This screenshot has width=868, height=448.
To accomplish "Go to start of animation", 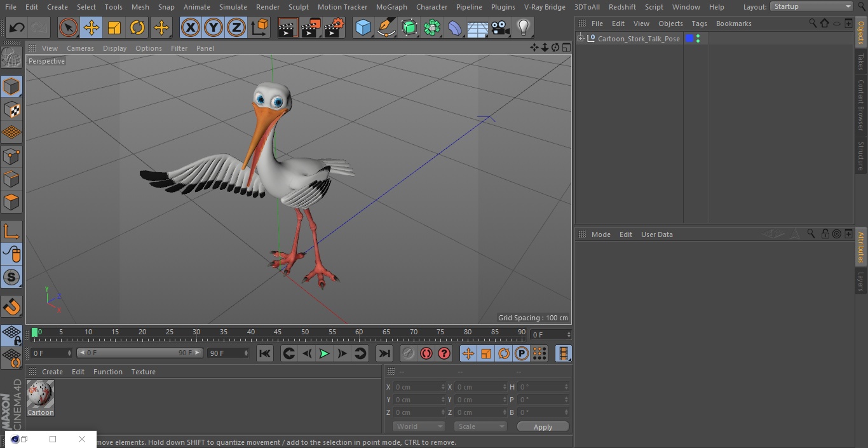I will click(x=265, y=353).
